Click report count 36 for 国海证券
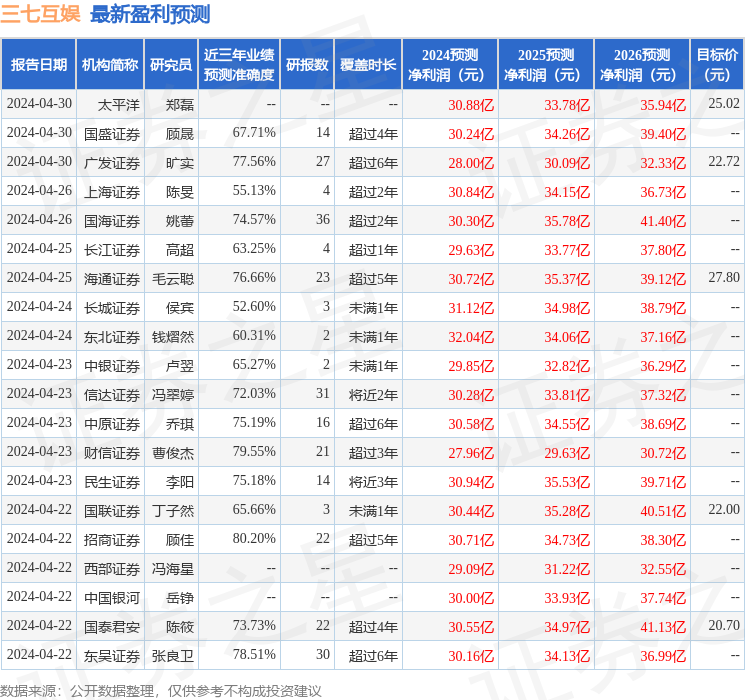The width and height of the screenshot is (745, 700). 323,219
